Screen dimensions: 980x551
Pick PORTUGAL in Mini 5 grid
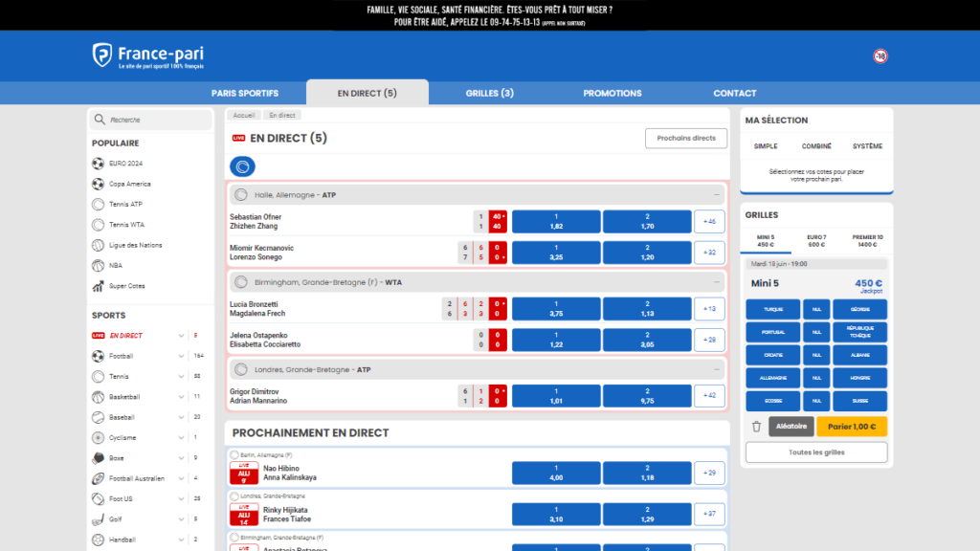773,332
